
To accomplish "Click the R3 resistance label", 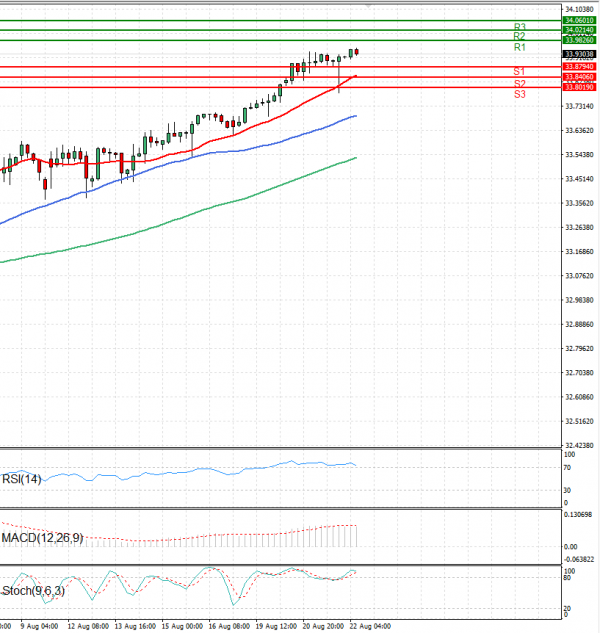I will click(519, 27).
